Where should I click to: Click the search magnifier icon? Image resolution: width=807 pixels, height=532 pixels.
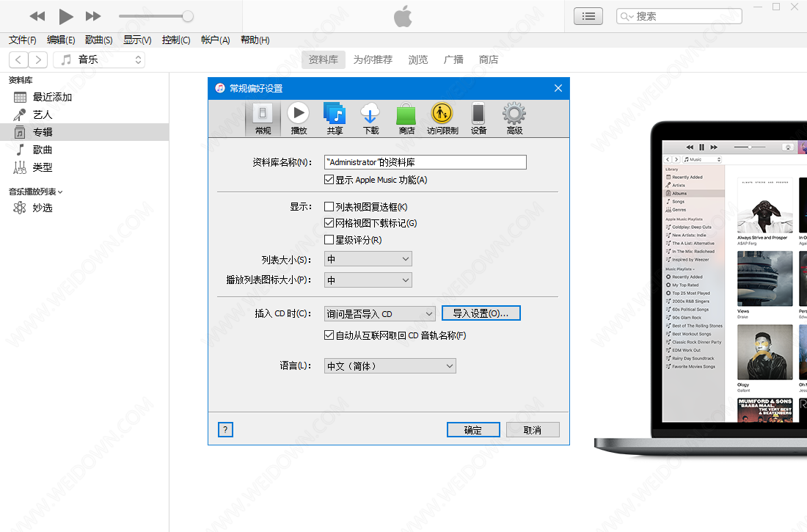coord(625,16)
